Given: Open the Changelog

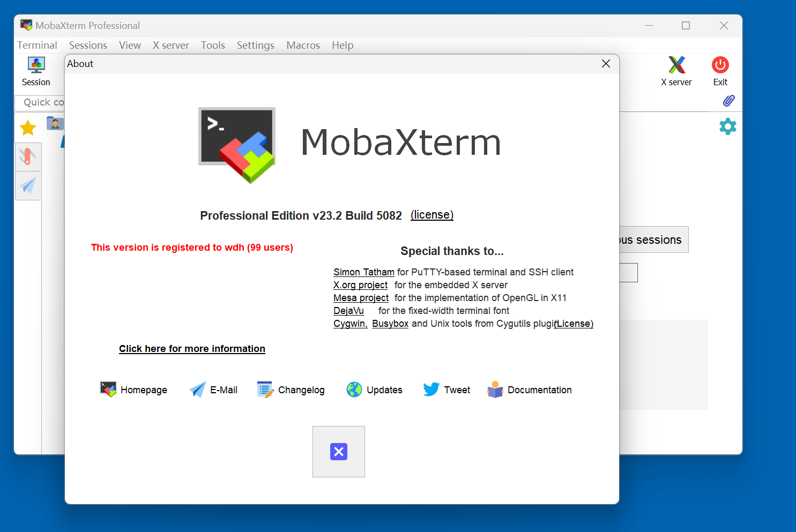Looking at the screenshot, I should [291, 390].
